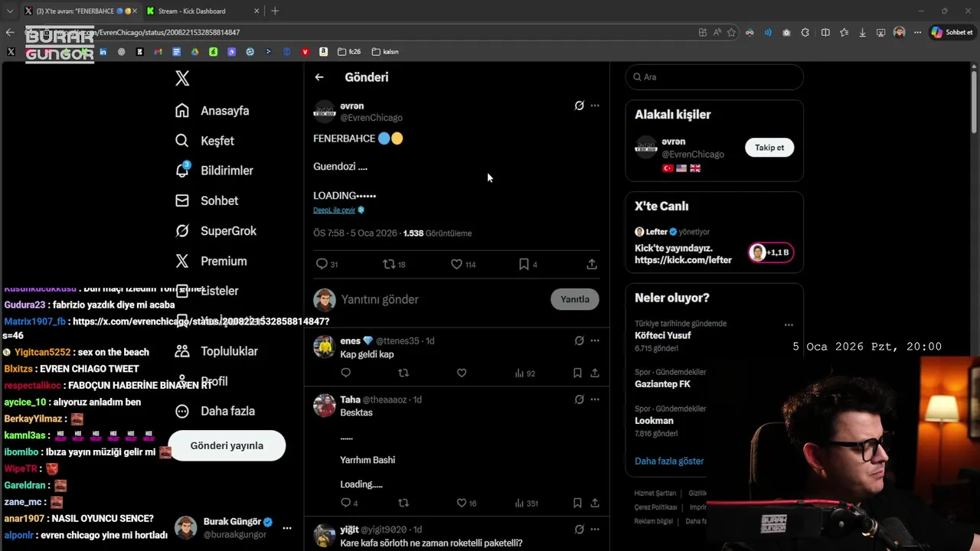Open Topluluklar communities
The image size is (980, 551).
(x=216, y=351)
